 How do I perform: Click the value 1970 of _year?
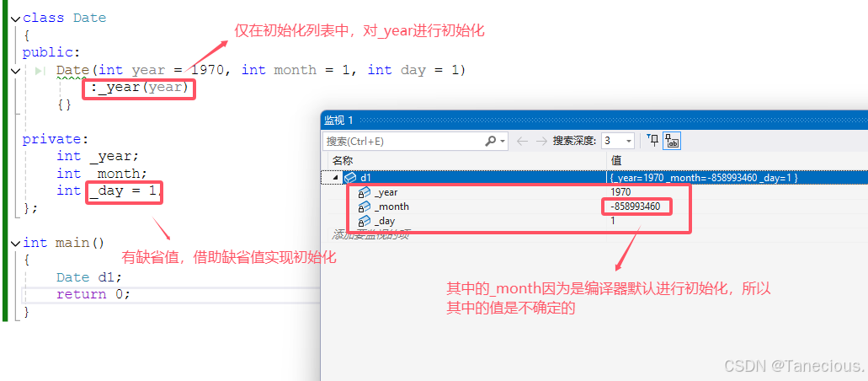coord(621,192)
